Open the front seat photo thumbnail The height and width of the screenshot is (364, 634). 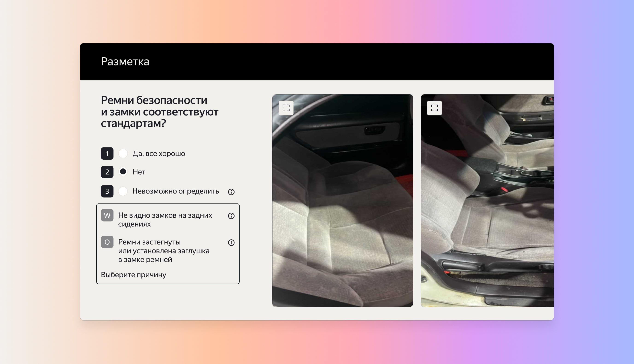pyautogui.click(x=487, y=212)
